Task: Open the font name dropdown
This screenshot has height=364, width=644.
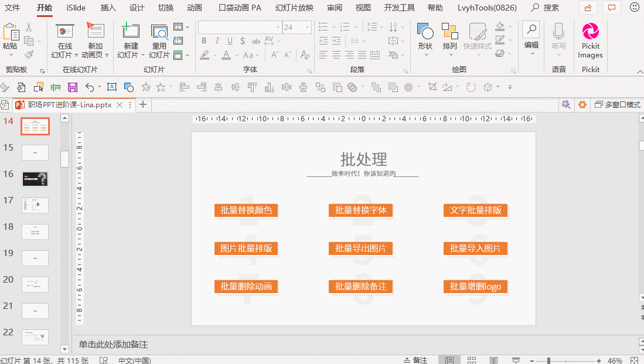Action: tap(278, 27)
